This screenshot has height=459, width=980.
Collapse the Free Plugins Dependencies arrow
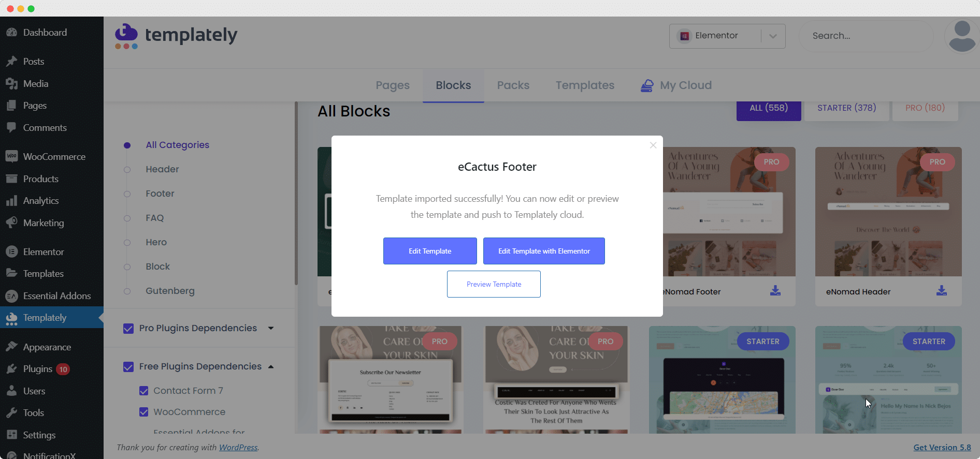pyautogui.click(x=271, y=366)
